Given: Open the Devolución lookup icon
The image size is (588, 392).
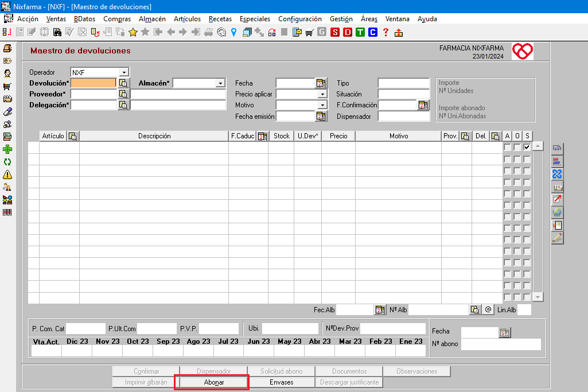Looking at the screenshot, I should point(123,83).
